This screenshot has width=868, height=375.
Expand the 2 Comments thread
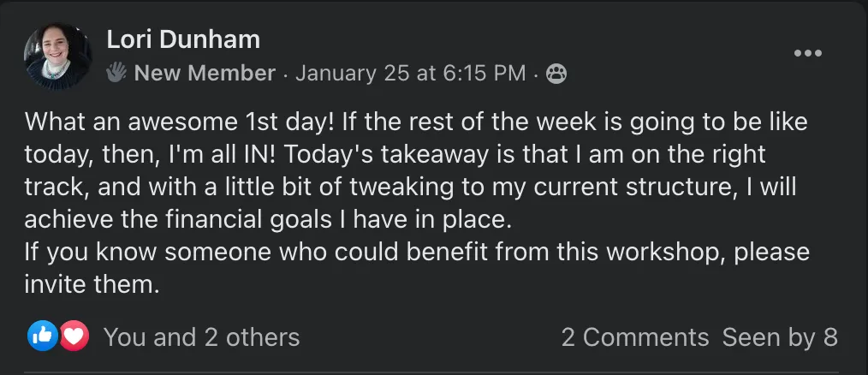coord(634,337)
